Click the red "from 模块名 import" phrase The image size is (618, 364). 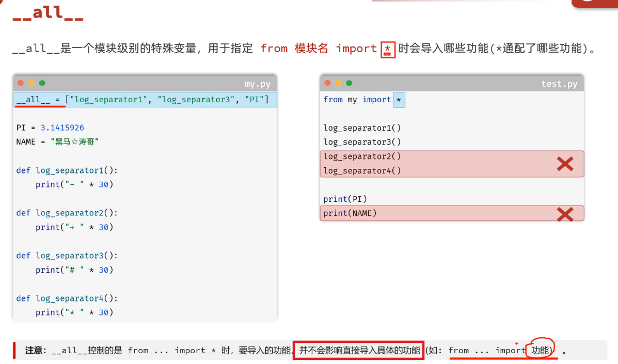pyautogui.click(x=319, y=49)
